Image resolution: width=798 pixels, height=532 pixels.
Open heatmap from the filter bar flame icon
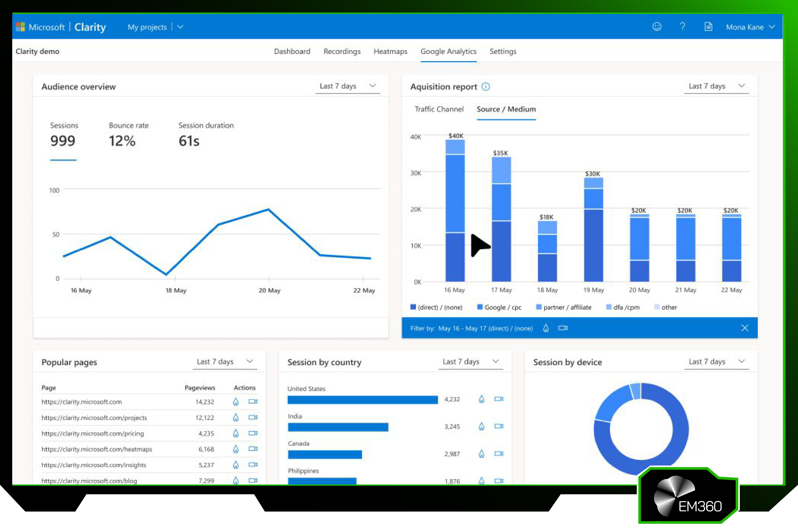pyautogui.click(x=546, y=328)
